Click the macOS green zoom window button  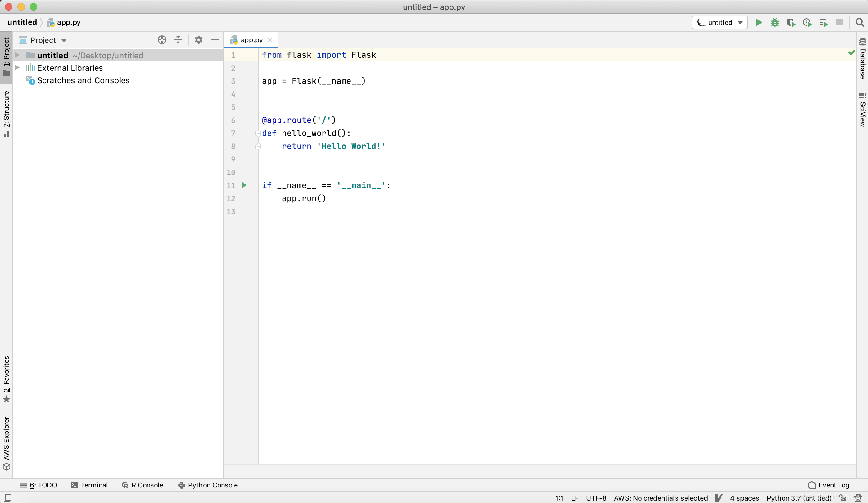coord(34,7)
